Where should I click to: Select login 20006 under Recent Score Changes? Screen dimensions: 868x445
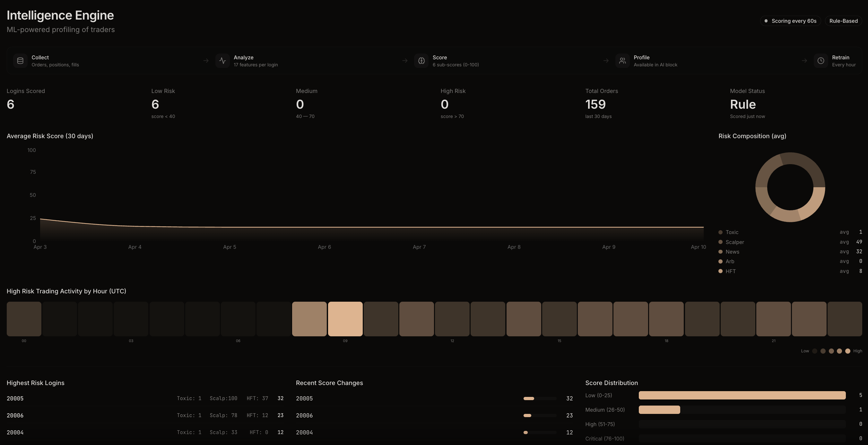(304, 416)
